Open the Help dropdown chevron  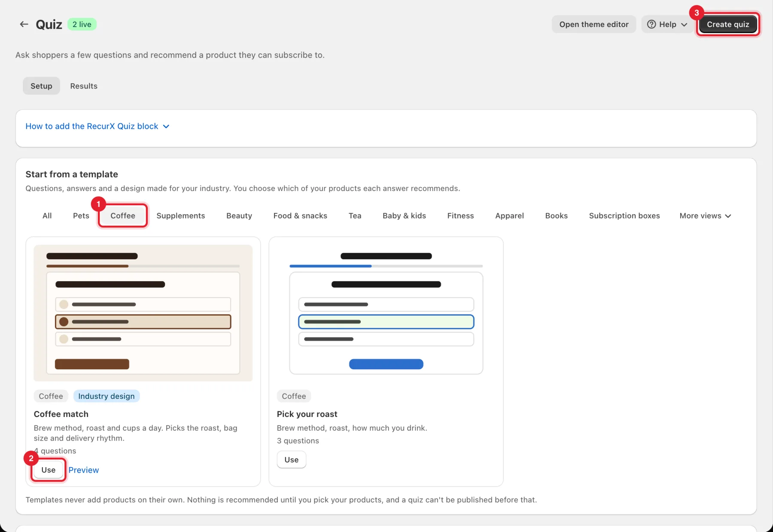(x=684, y=24)
